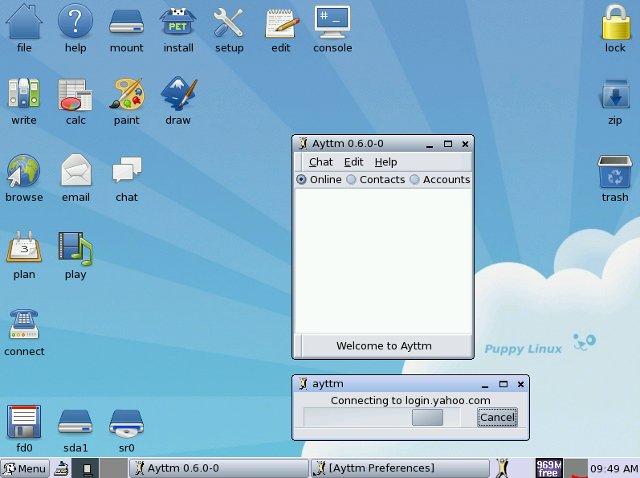Click the Welcome to Ayttm status bar
The height and width of the screenshot is (478, 640).
tap(384, 346)
